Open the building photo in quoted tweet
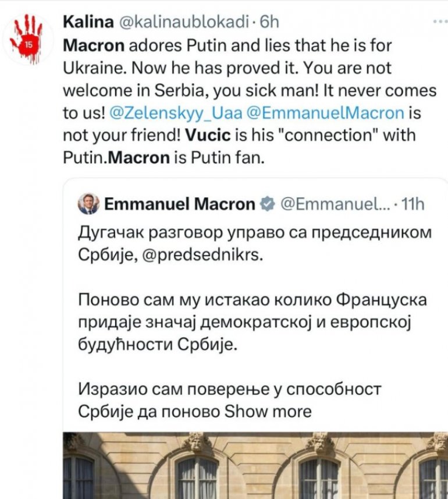448x499 pixels. pyautogui.click(x=255, y=465)
